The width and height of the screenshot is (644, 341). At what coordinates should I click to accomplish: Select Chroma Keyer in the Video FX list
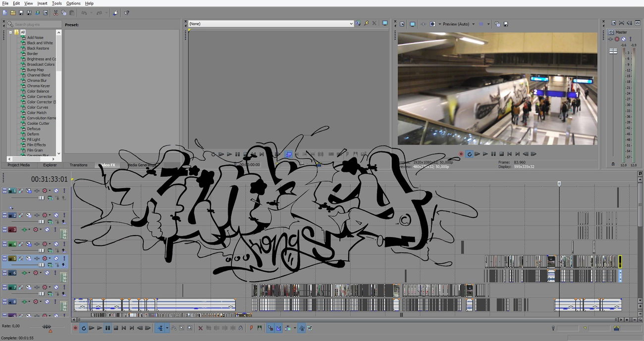[38, 86]
